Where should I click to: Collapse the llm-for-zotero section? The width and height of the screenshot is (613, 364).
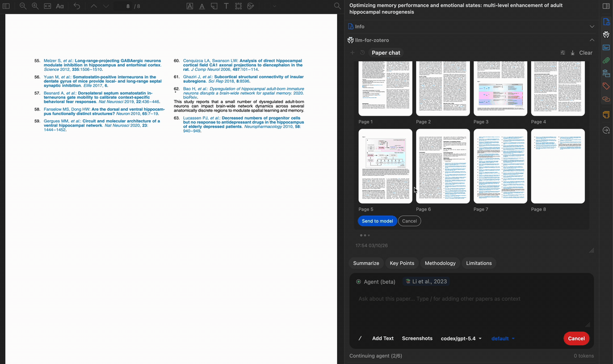pos(592,40)
